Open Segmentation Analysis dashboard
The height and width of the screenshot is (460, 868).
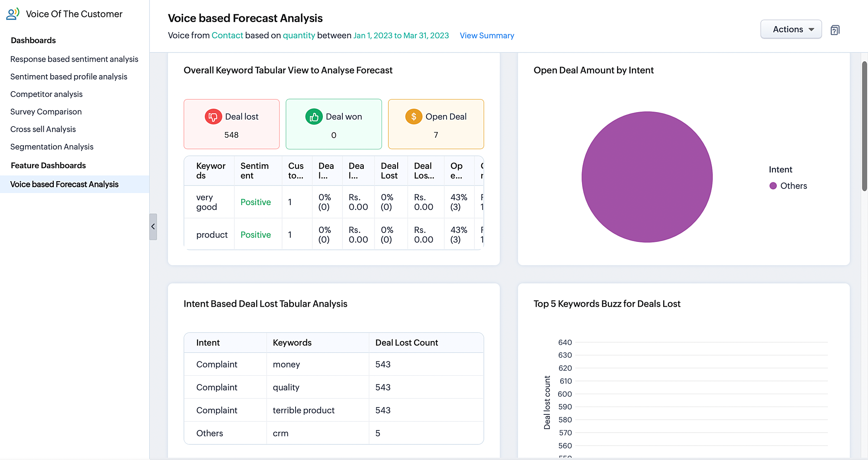52,146
